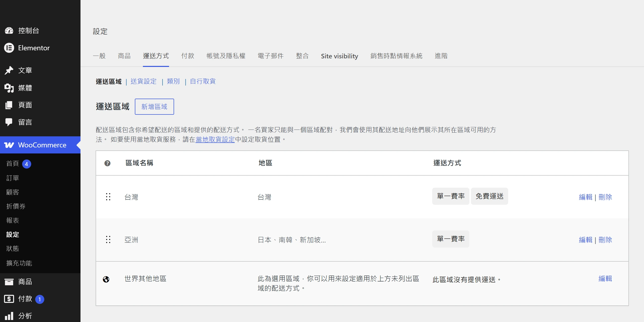The image size is (644, 322).
Task: Click the drag handle for 台灣 zone row
Action: [108, 197]
